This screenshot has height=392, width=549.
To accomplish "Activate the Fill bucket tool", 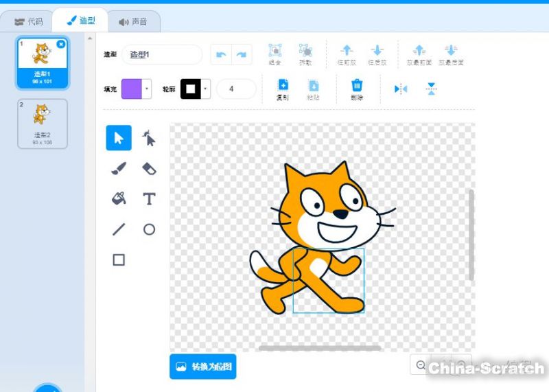I will point(119,198).
